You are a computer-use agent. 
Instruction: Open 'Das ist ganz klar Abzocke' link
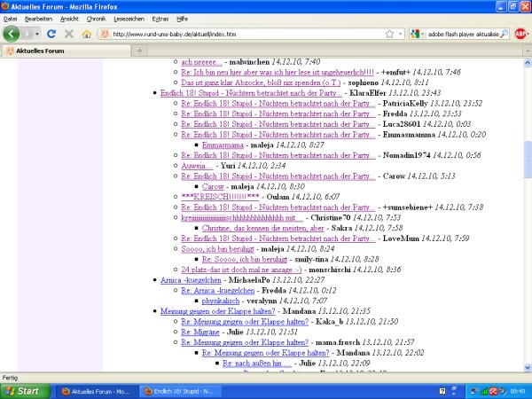click(x=261, y=82)
